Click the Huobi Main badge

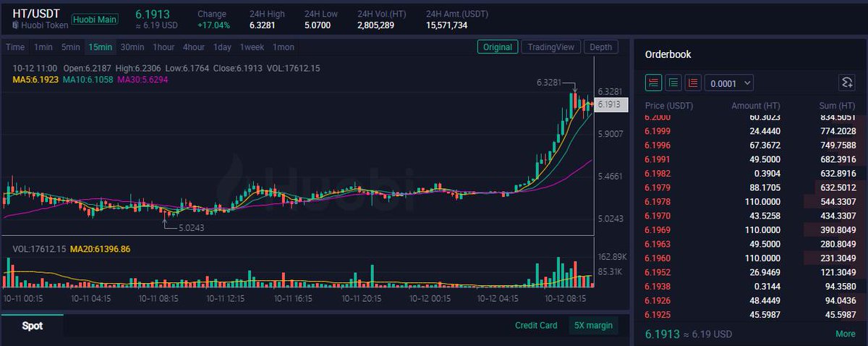click(95, 20)
